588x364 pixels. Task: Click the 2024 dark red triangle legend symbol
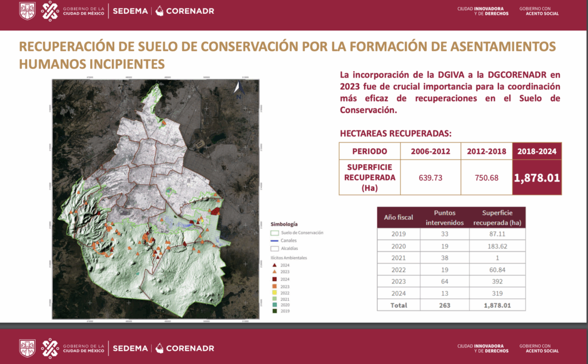coord(274,265)
